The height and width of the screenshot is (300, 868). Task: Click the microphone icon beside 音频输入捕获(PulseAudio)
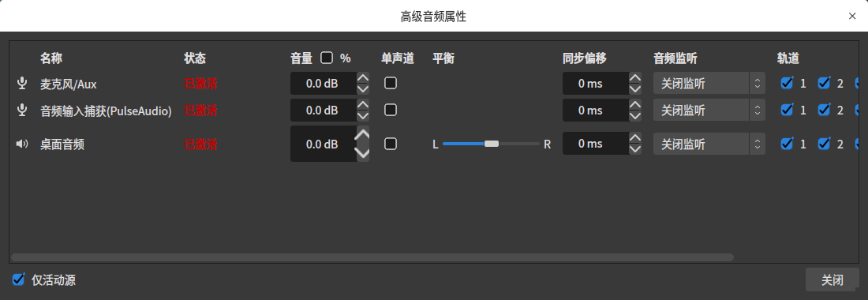coord(22,111)
